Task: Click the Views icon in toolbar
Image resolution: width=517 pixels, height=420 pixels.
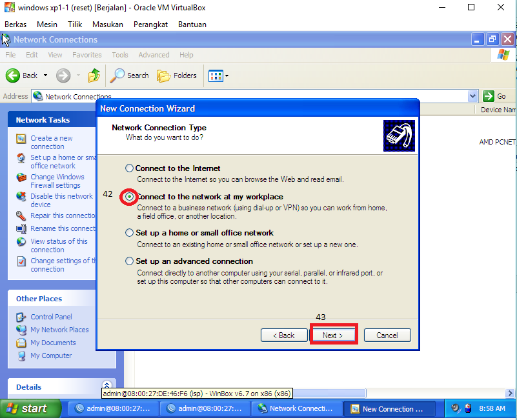Action: click(x=216, y=76)
